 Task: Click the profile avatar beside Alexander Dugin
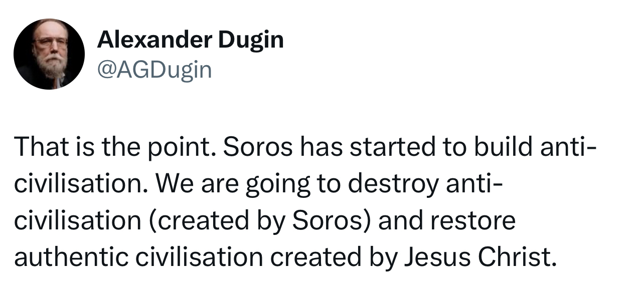(49, 54)
